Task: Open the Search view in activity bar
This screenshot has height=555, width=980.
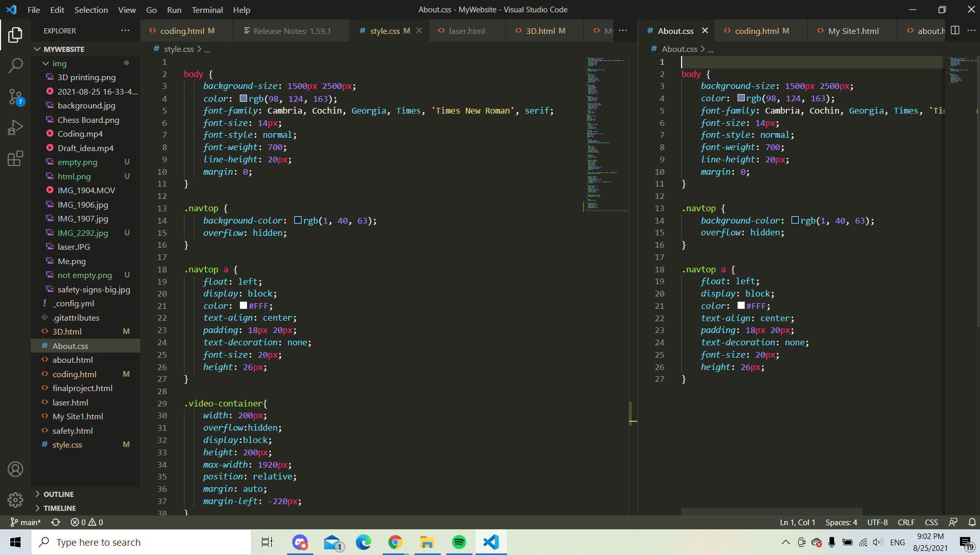Action: click(x=15, y=65)
